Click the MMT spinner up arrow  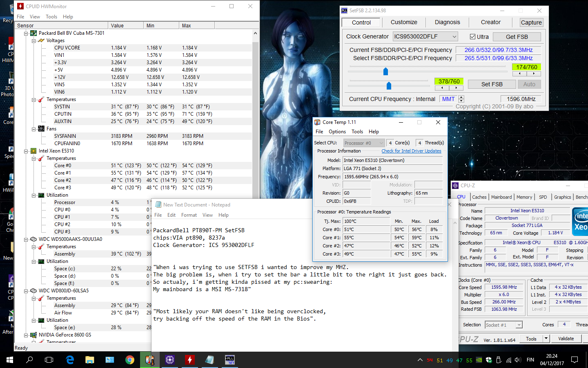point(461,97)
